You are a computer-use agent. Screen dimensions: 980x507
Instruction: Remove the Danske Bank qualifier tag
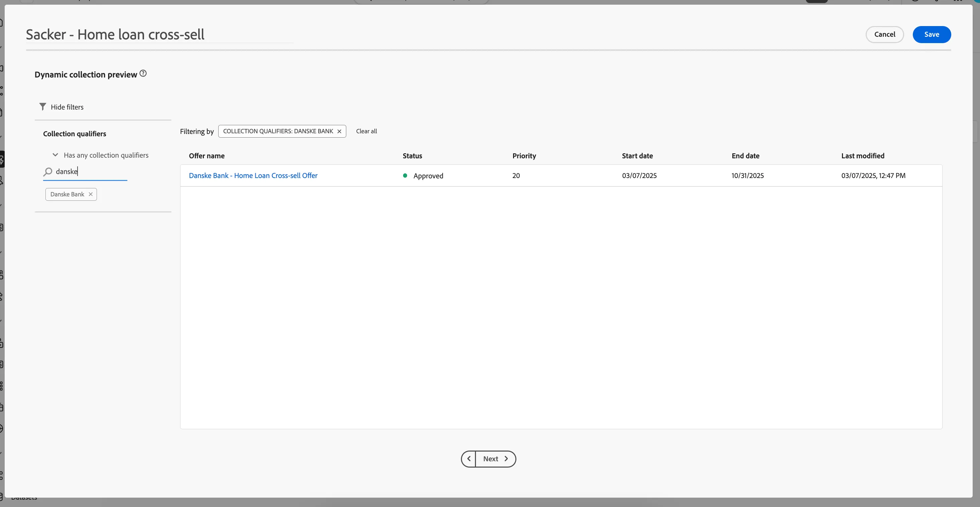(x=91, y=194)
